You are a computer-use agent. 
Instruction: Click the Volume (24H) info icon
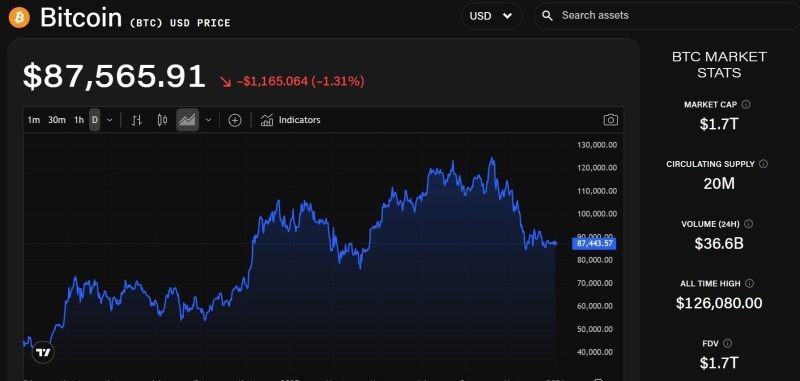(748, 224)
